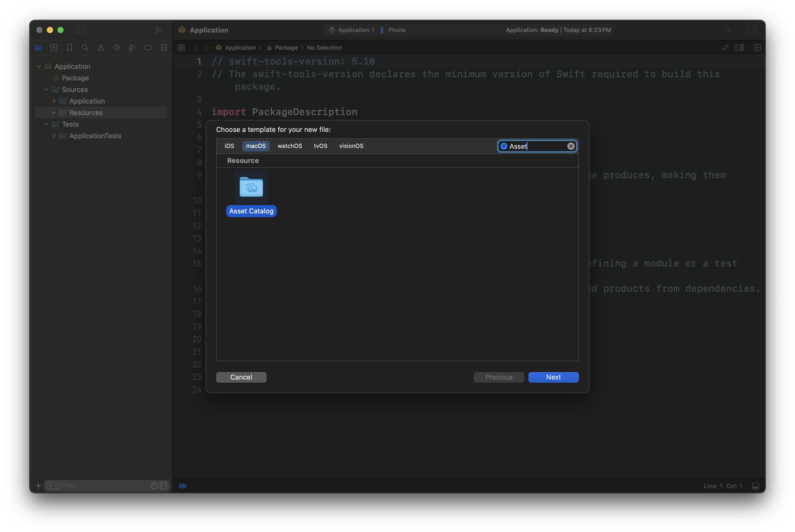Click the Next button
This screenshot has height=532, width=795.
553,377
